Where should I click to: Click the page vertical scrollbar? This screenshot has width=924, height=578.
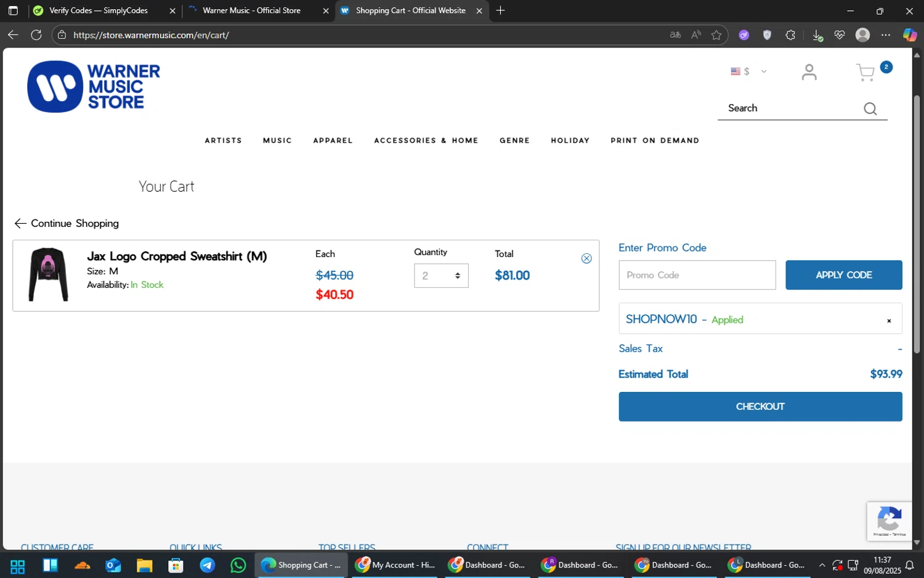(x=917, y=225)
